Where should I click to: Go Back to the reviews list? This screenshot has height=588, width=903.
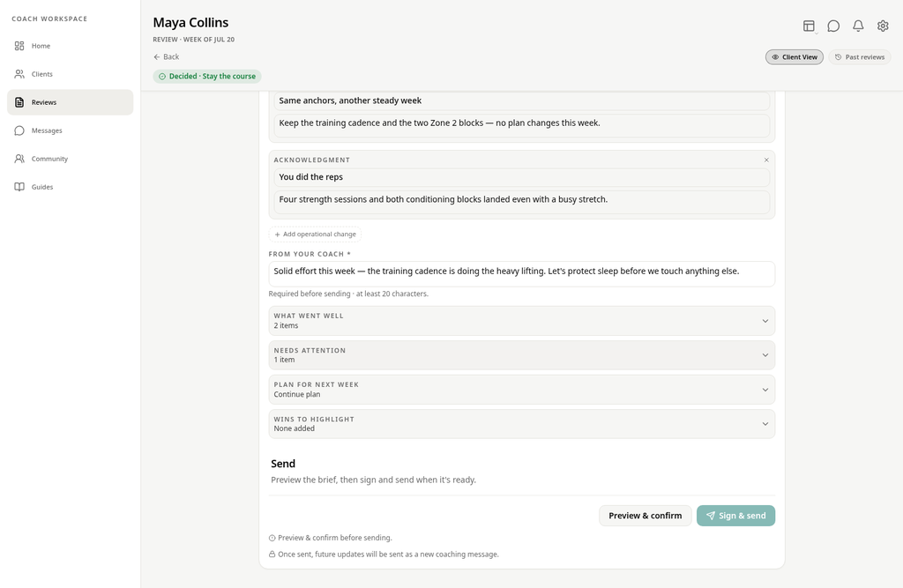tap(167, 56)
